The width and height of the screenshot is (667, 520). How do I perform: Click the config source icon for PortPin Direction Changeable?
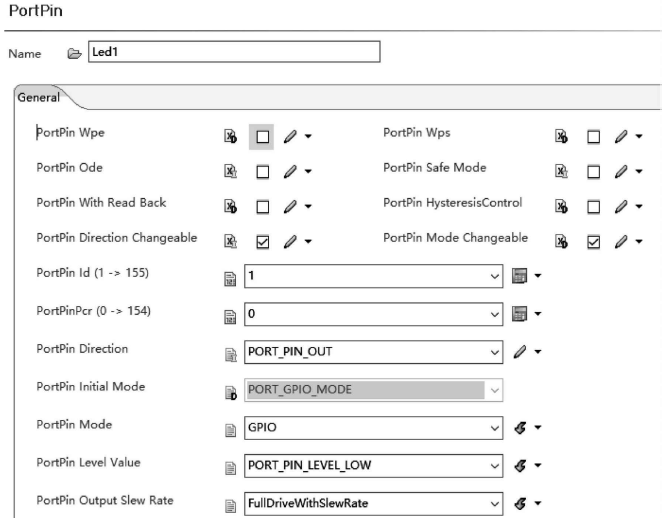pyautogui.click(x=230, y=242)
